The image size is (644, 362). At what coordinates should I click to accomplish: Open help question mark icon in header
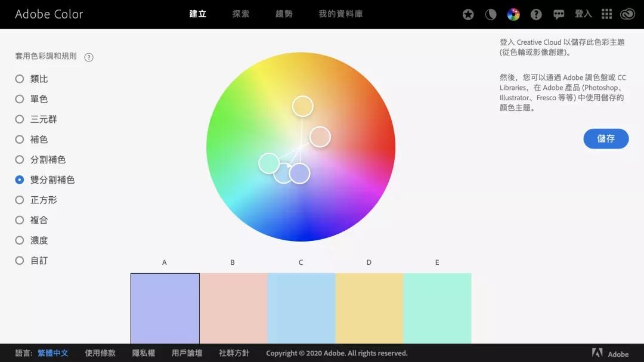tap(536, 14)
